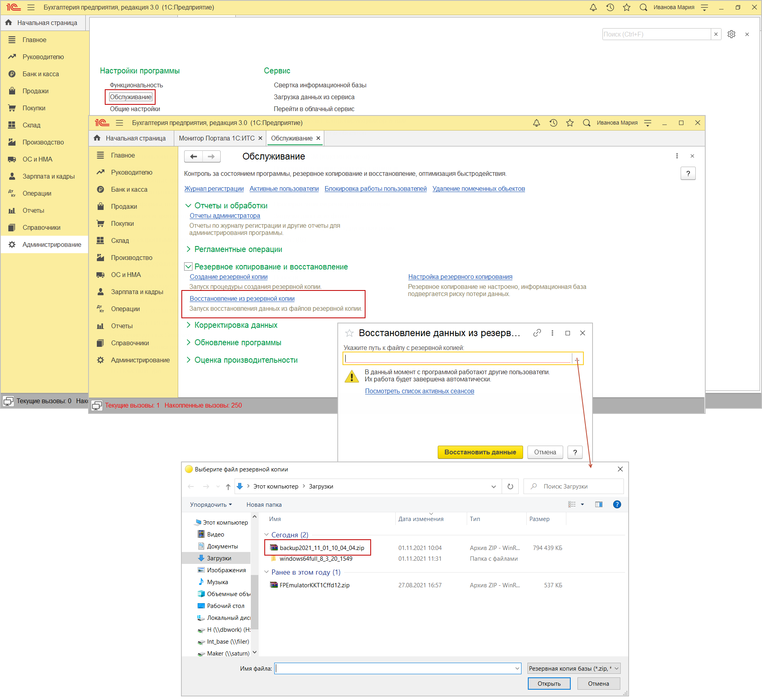Open history icon in back window title bar
Screen dimensions: 762x700
[x=610, y=7]
